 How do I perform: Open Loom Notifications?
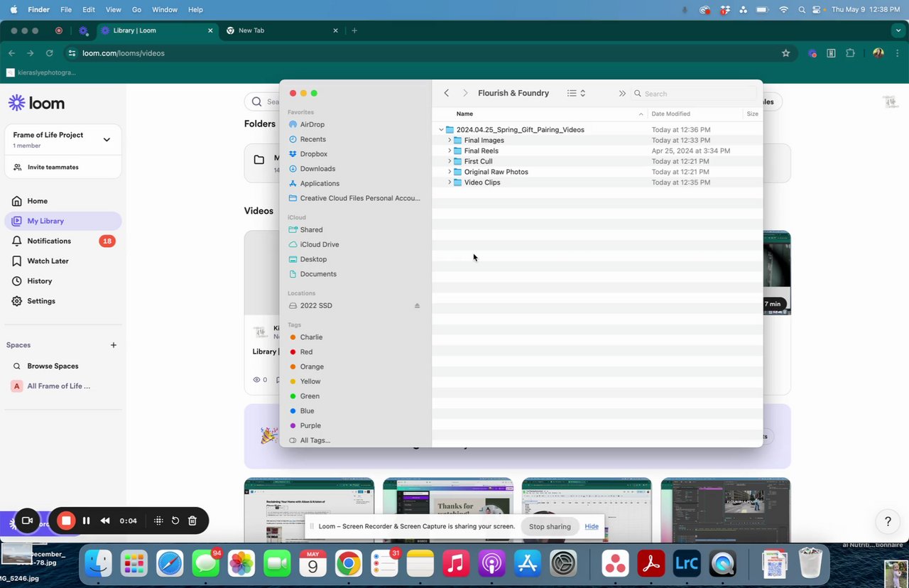pyautogui.click(x=63, y=241)
